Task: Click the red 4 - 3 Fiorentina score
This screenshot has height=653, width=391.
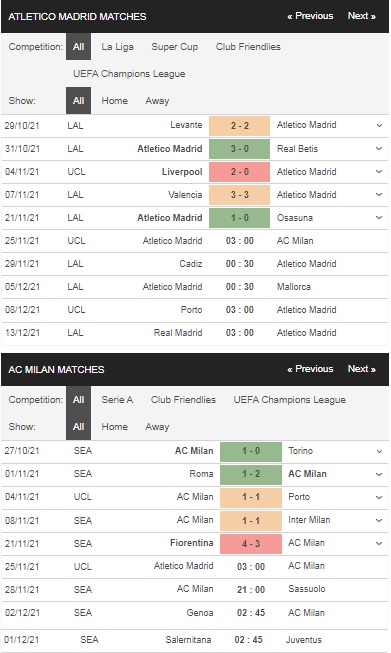Action: point(251,543)
